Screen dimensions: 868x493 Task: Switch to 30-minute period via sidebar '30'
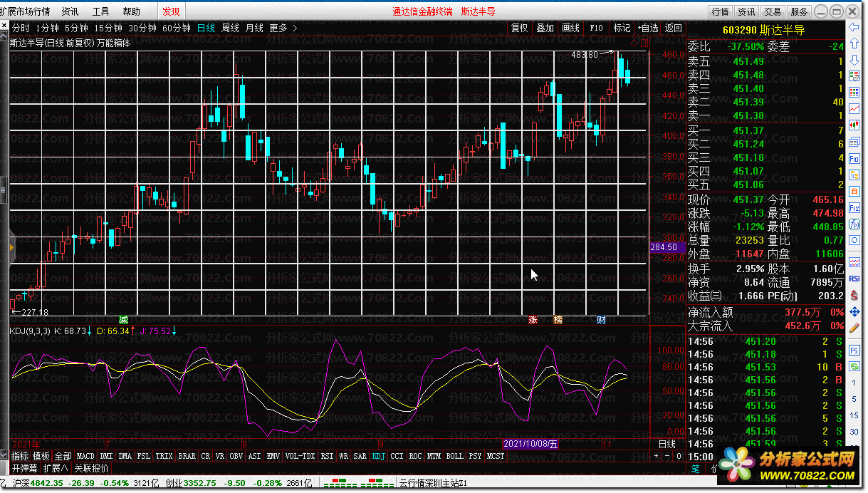[x=854, y=432]
